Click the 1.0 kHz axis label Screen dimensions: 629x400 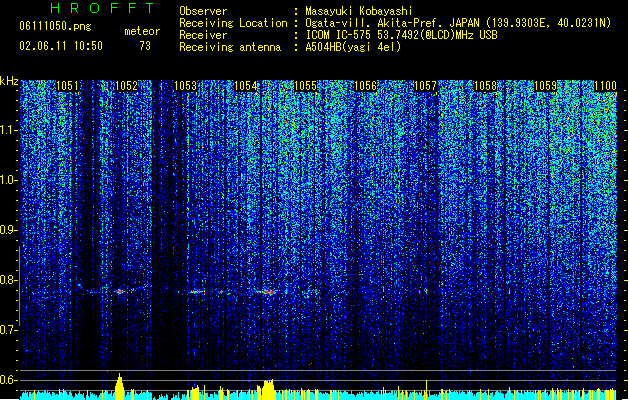pos(9,180)
